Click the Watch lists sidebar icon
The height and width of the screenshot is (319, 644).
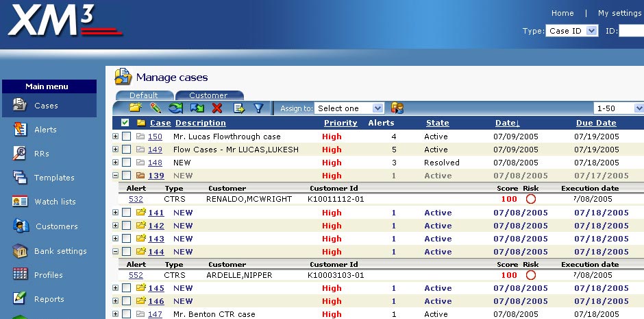(20, 202)
